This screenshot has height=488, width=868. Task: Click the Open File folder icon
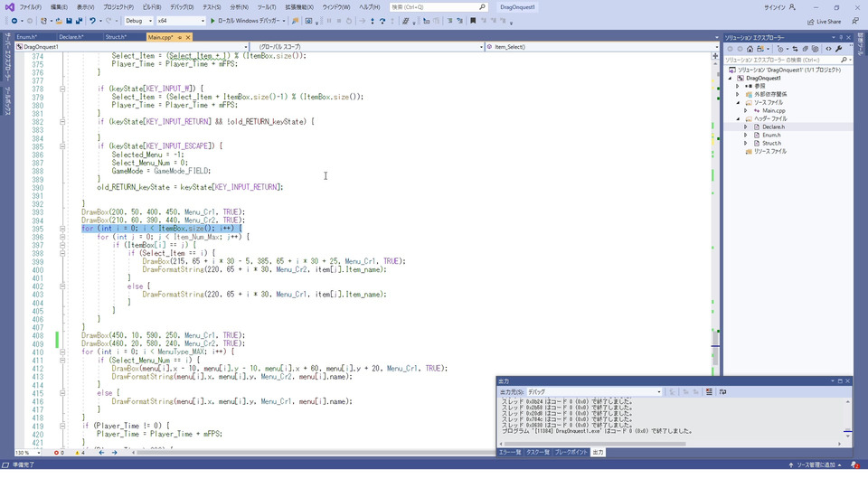pyautogui.click(x=58, y=21)
